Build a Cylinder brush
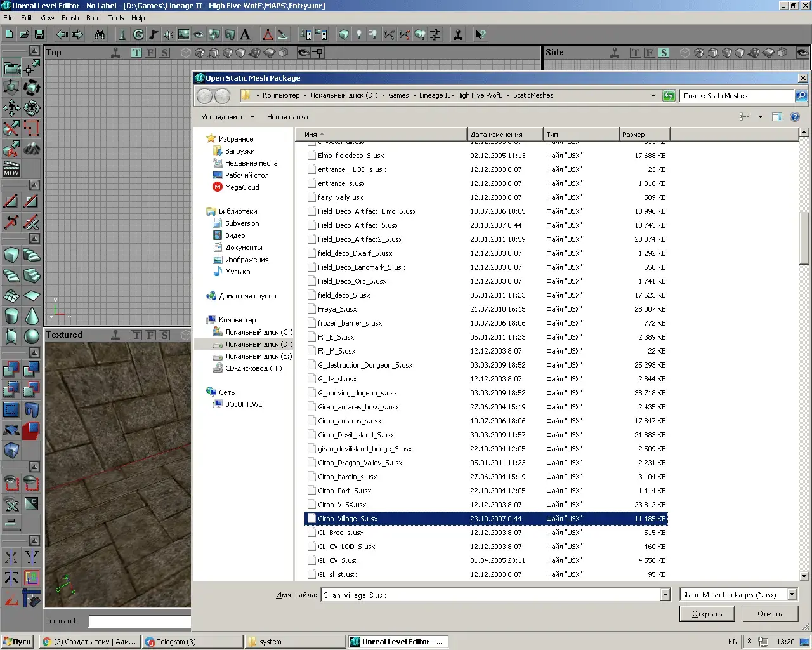The image size is (812, 650). point(11,316)
